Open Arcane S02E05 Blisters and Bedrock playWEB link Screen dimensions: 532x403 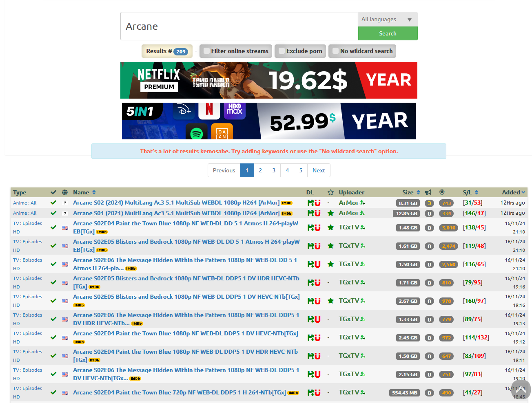click(x=186, y=246)
